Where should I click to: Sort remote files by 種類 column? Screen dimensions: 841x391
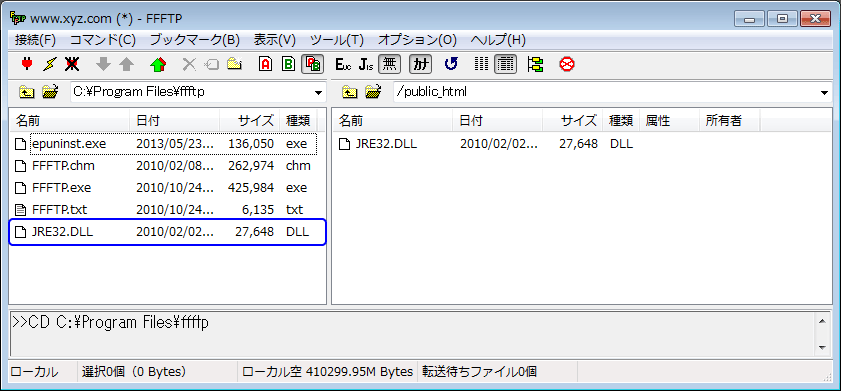[x=621, y=121]
